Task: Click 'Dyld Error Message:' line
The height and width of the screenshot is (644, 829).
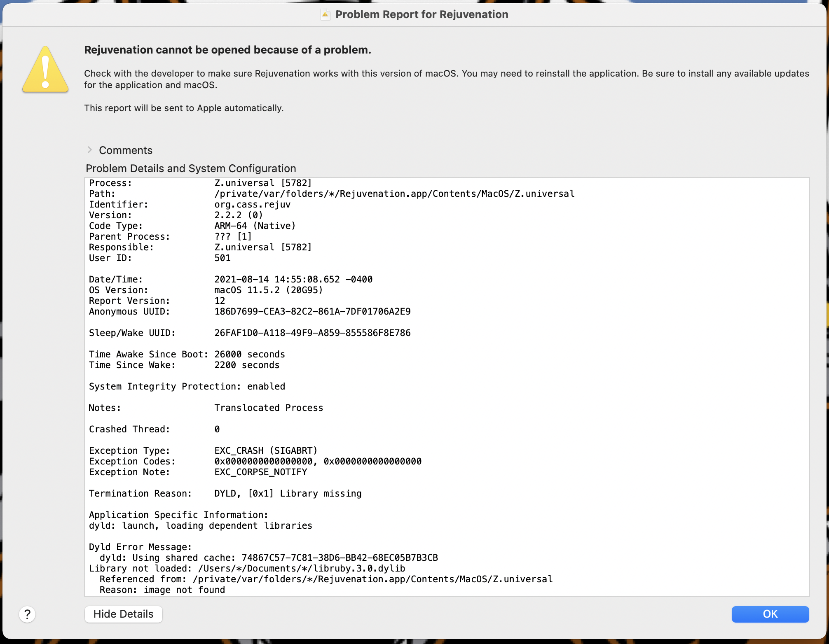Action: pos(141,547)
